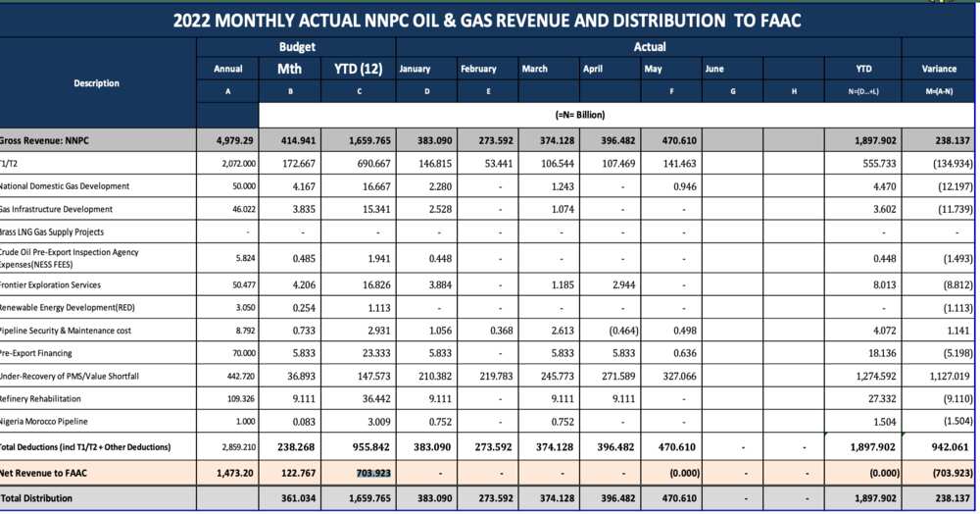Select the March column header

(x=534, y=69)
